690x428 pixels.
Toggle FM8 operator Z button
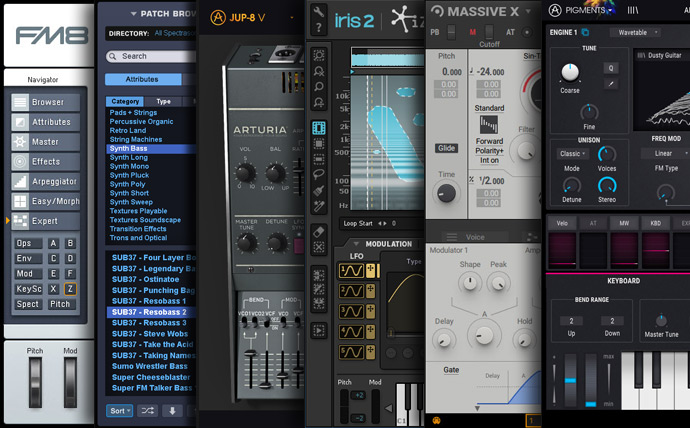(69, 288)
